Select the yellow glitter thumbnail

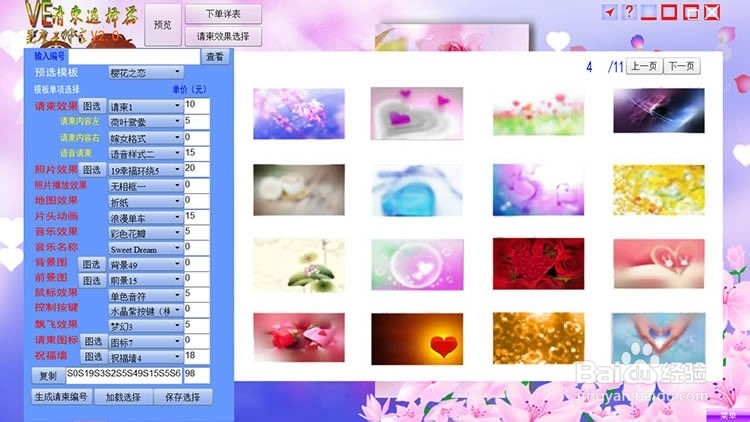(659, 189)
